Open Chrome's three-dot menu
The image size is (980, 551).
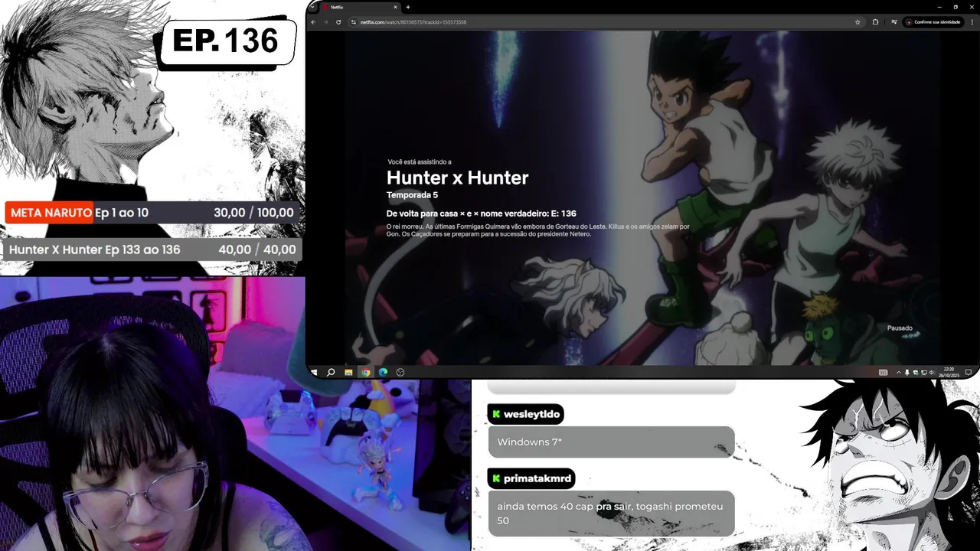tap(972, 22)
